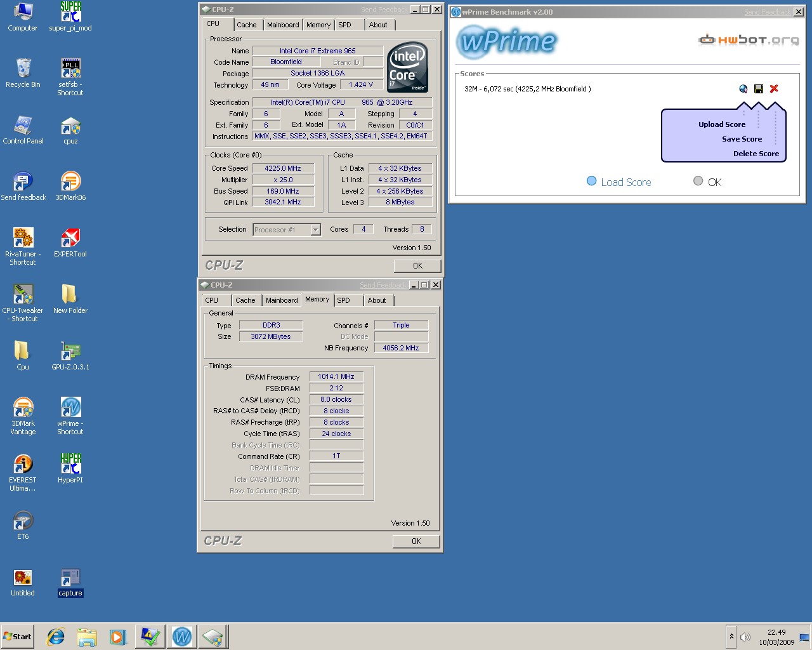Click Upload Score in wPrime
Screen dimensions: 812x650
tap(722, 124)
